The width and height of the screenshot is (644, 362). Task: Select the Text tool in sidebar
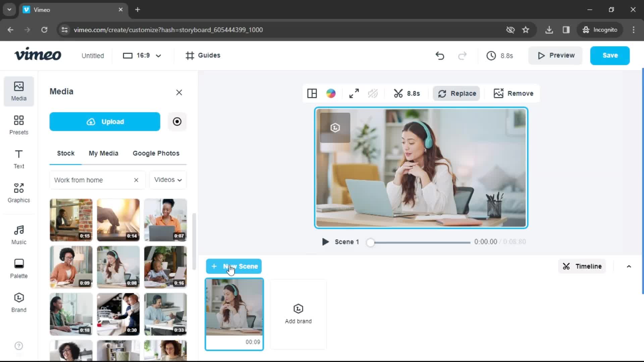click(19, 159)
